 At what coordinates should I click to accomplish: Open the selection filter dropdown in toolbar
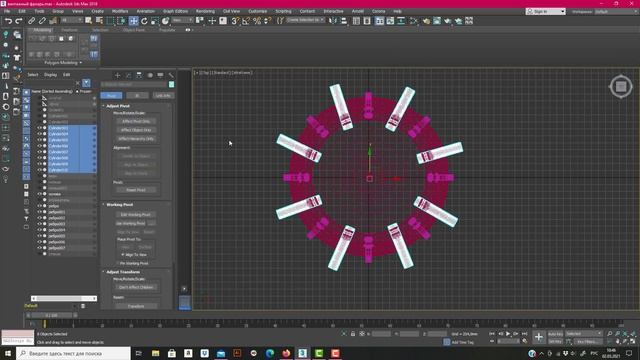click(x=71, y=20)
